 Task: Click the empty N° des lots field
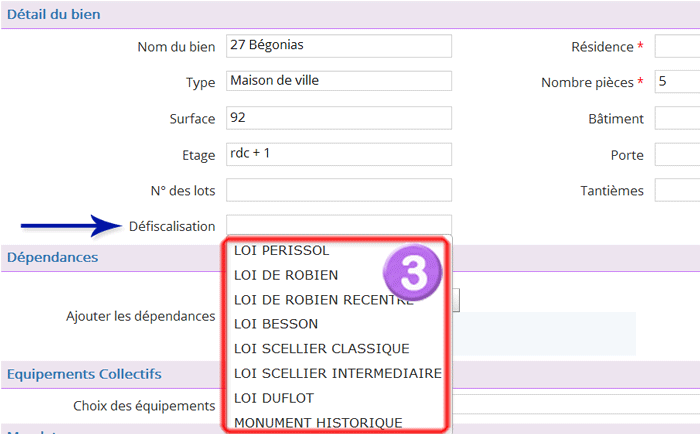pos(339,190)
